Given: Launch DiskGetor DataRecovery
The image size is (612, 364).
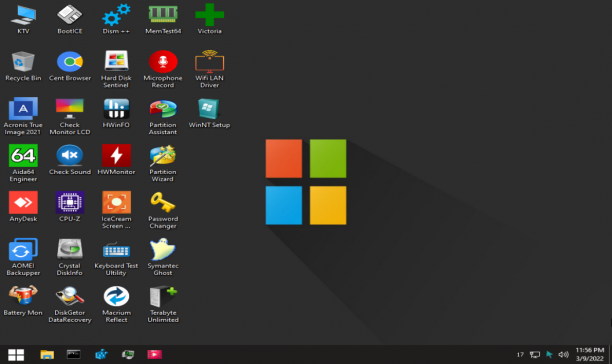Looking at the screenshot, I should 69,304.
